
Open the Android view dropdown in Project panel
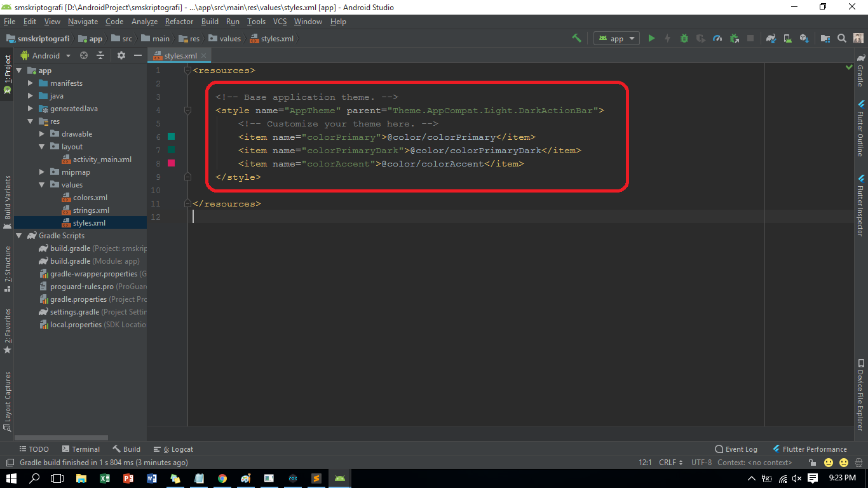tap(46, 56)
